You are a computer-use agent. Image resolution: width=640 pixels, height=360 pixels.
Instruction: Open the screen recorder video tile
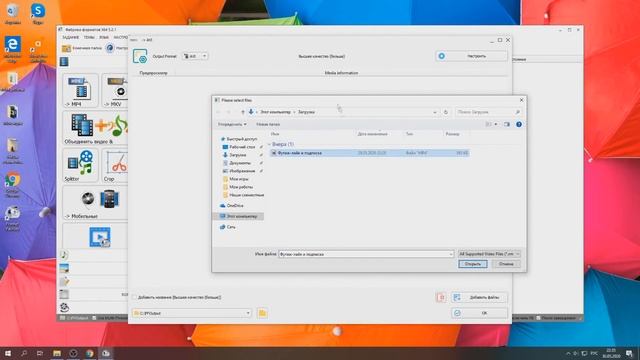(x=100, y=237)
